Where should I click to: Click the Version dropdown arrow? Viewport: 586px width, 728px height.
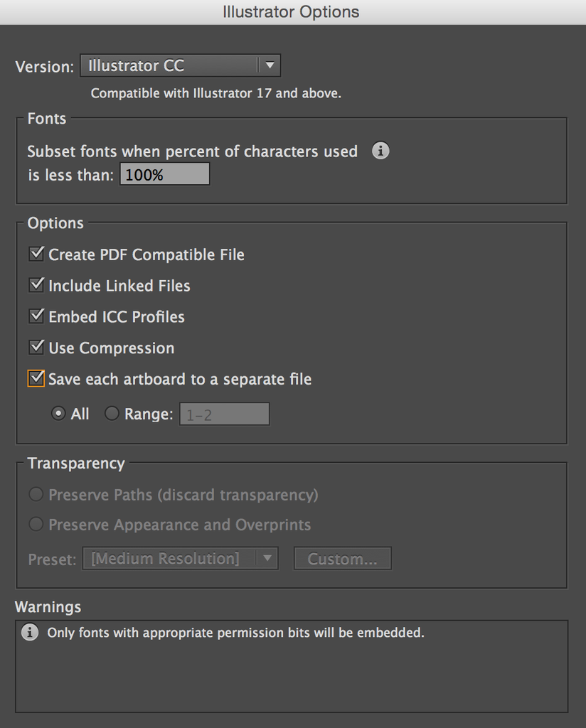pyautogui.click(x=269, y=66)
